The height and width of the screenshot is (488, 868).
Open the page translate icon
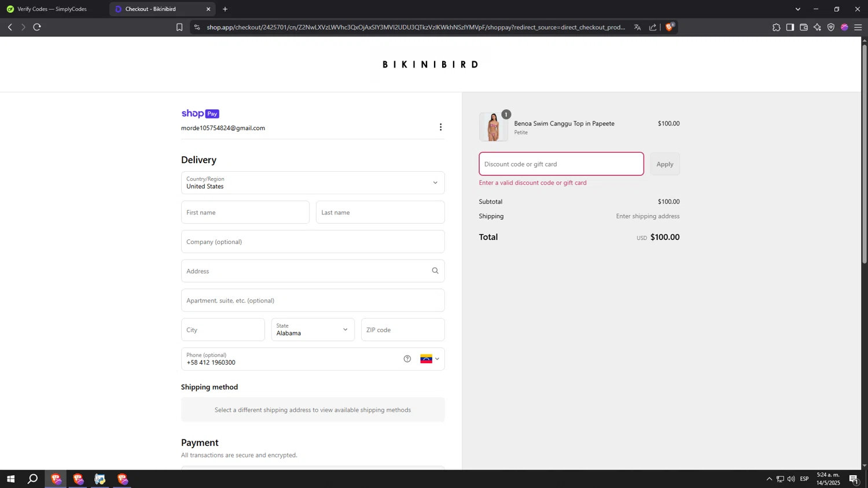click(637, 27)
